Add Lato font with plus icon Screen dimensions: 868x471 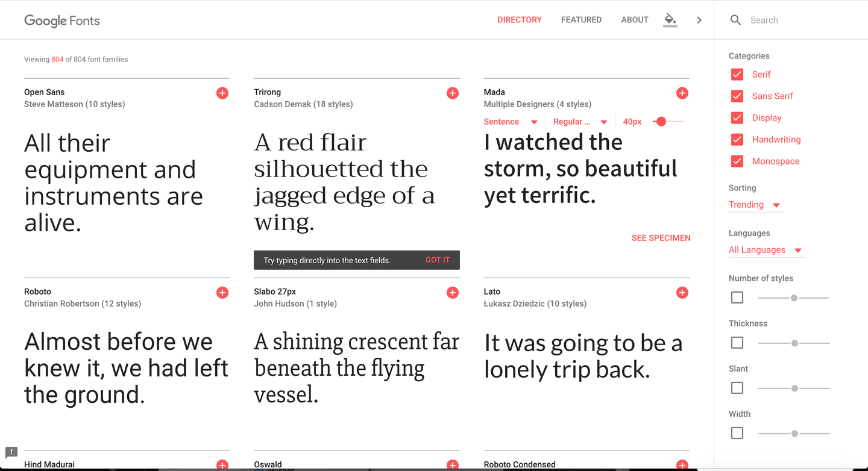[682, 293]
